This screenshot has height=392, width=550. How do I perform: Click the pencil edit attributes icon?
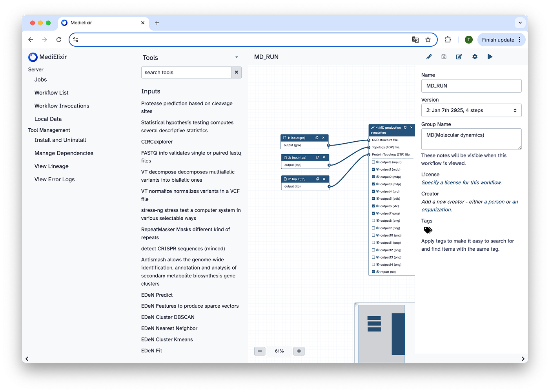coord(429,57)
